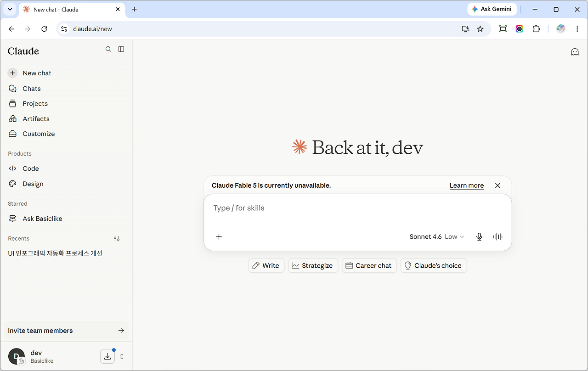This screenshot has width=588, height=371.
Task: Go back in the browser
Action: tap(11, 29)
